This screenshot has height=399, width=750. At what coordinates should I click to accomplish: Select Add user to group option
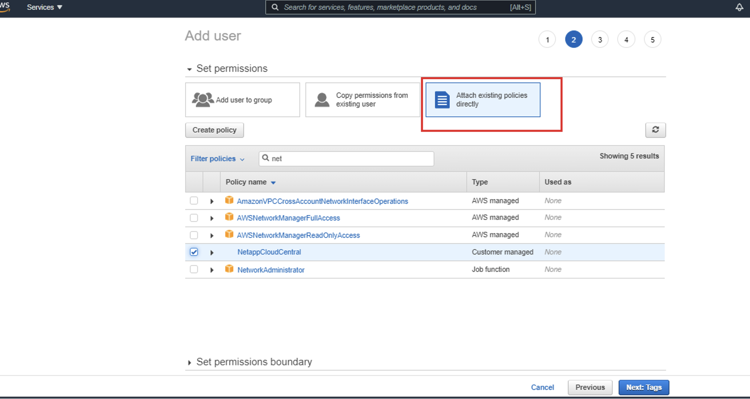[243, 100]
